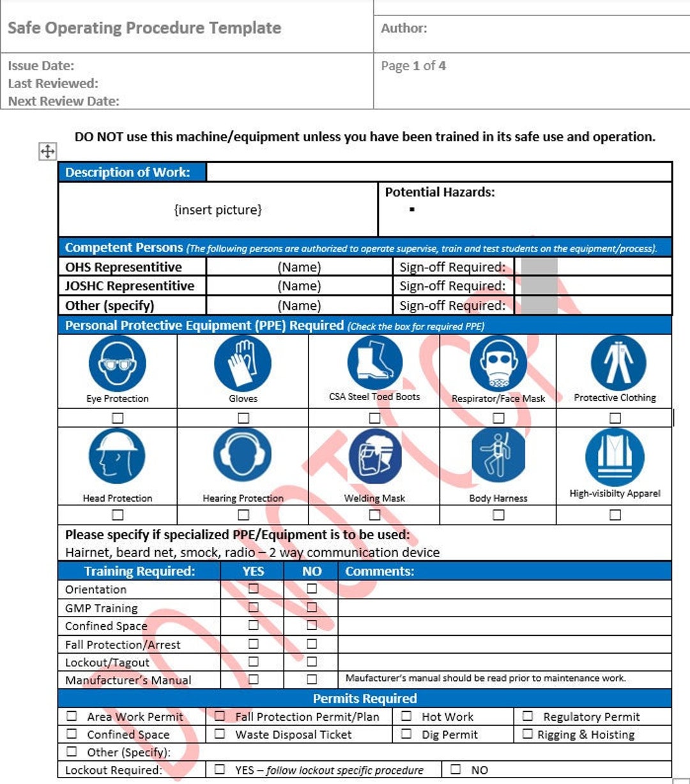690x784 pixels.
Task: Check the Area Work Permit box
Action: coord(72,716)
